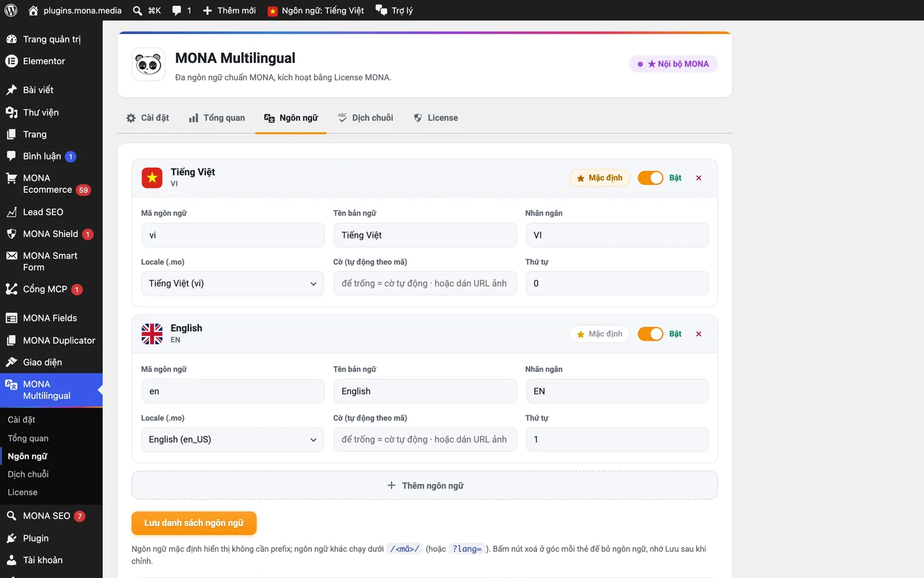This screenshot has height=578, width=924.
Task: Click the Trang quản trị dashboard icon
Action: click(x=12, y=39)
